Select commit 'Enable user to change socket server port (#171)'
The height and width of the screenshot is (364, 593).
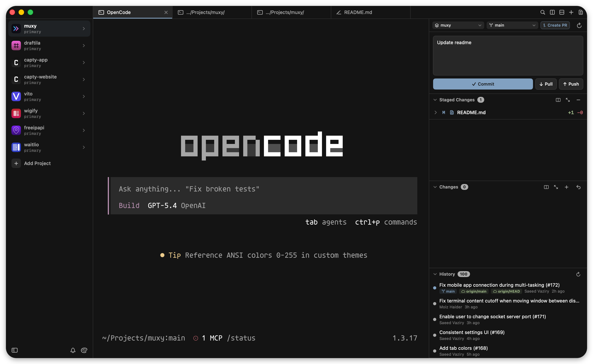508,319
